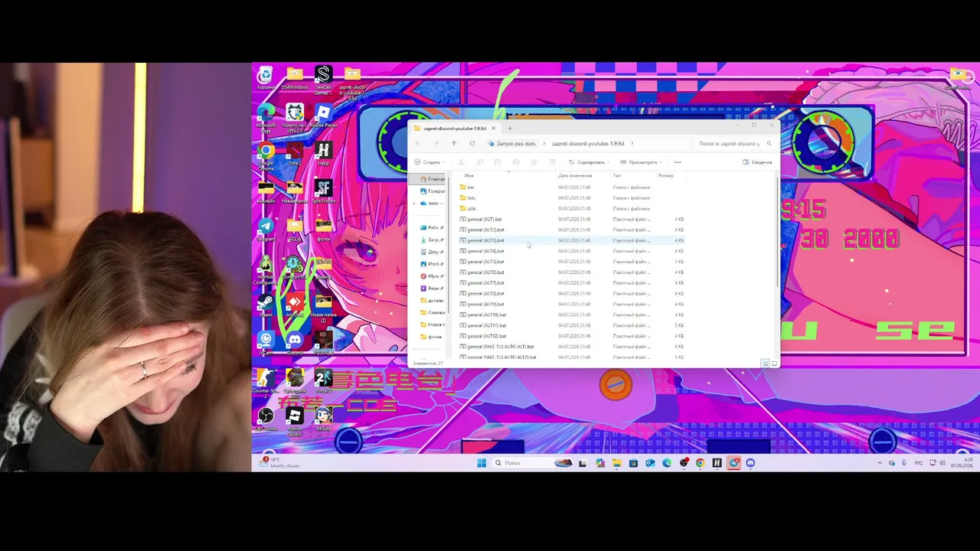The width and height of the screenshot is (980, 551).
Task: Open the Создать (New) dropdown in Explorer
Action: [x=429, y=162]
